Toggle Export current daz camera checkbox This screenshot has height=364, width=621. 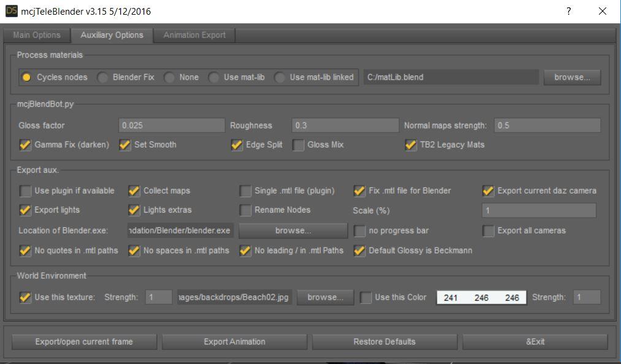coord(489,191)
